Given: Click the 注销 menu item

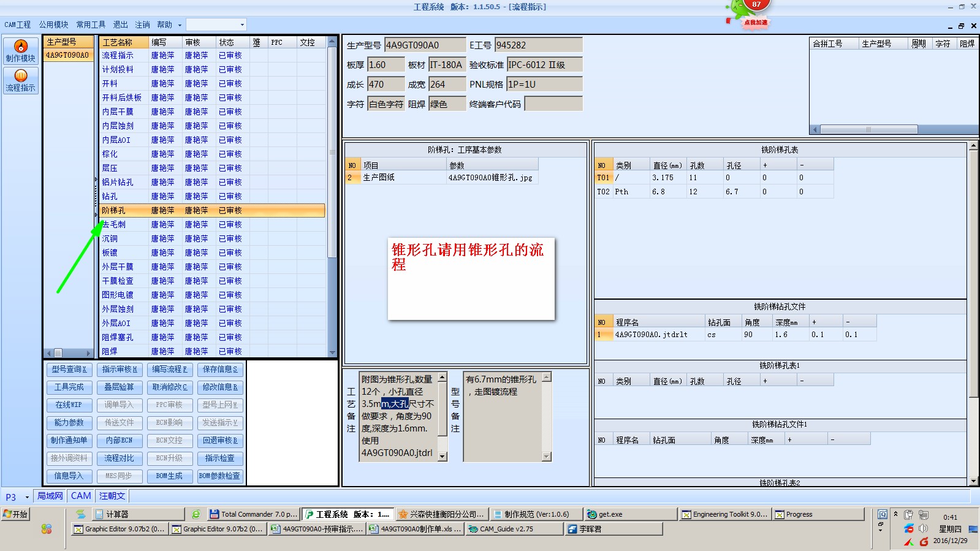Looking at the screenshot, I should (143, 25).
